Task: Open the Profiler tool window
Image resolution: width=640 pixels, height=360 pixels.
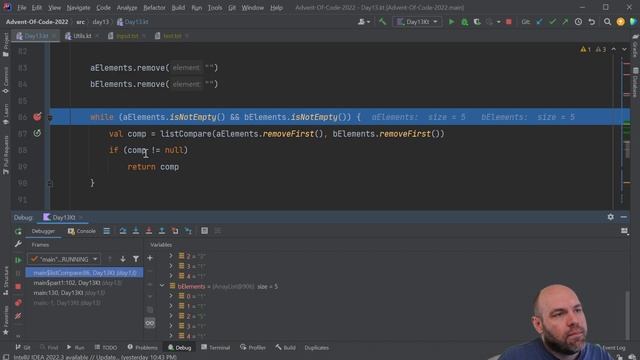Action: (x=253, y=347)
